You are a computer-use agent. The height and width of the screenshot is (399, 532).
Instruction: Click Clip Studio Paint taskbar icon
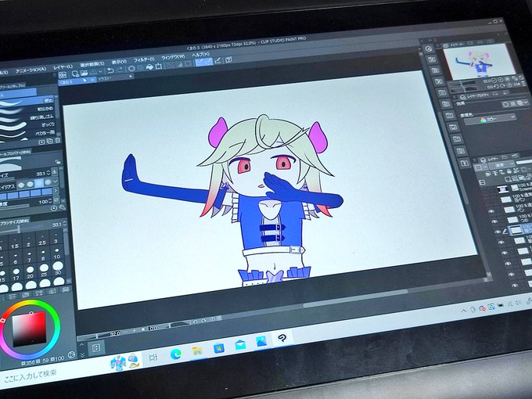[x=282, y=338]
